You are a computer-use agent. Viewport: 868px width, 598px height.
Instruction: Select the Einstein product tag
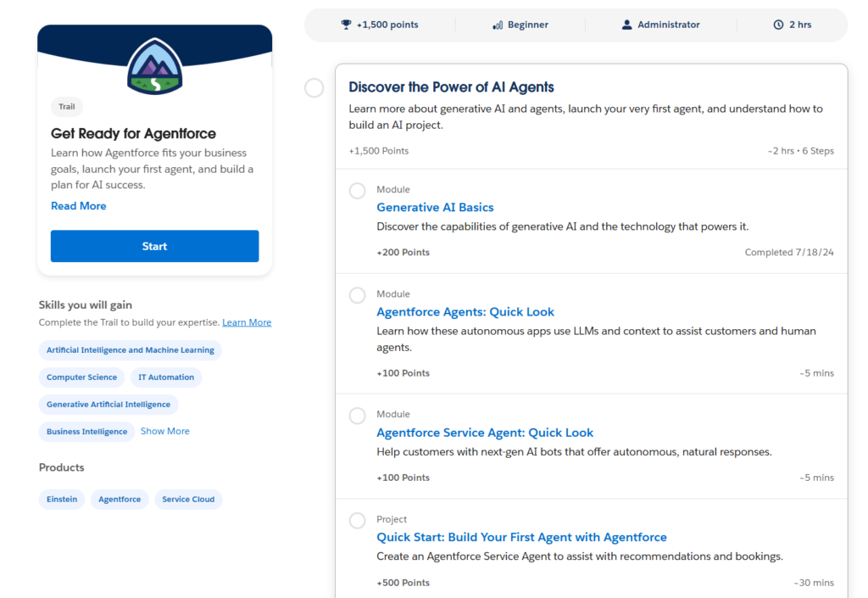(x=62, y=500)
